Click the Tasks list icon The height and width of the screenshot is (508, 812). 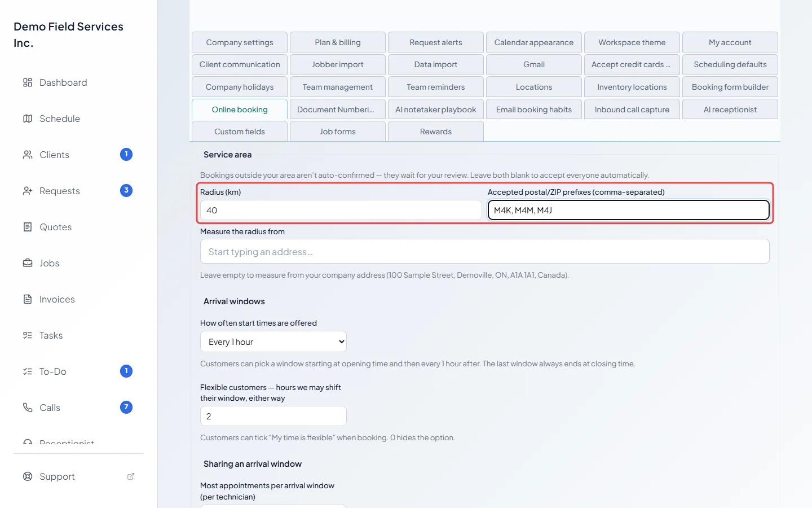click(x=28, y=335)
